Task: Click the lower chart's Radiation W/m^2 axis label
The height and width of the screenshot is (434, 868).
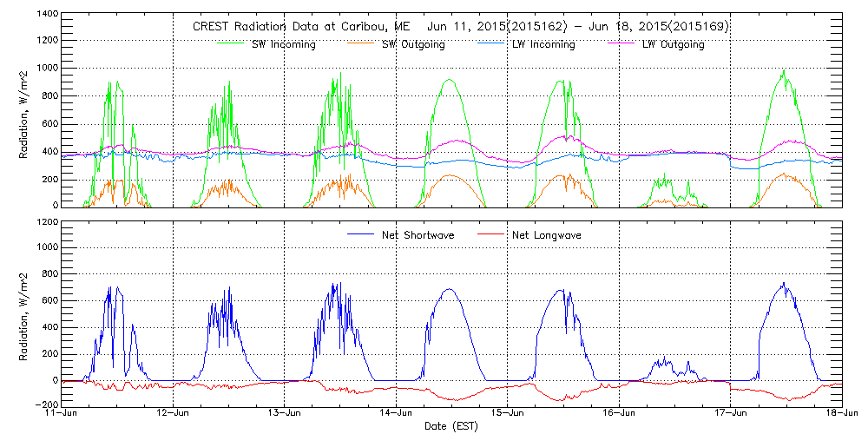Action: (x=24, y=312)
